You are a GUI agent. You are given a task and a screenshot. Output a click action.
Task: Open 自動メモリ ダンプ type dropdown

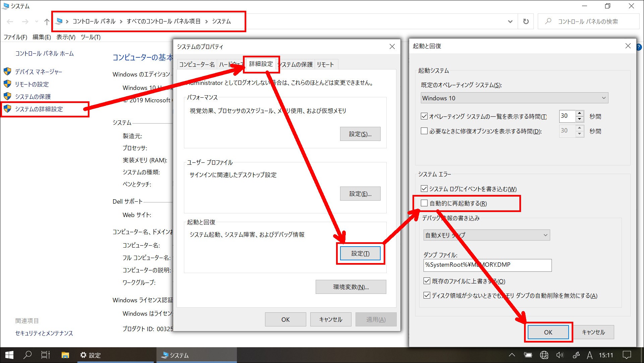click(487, 235)
